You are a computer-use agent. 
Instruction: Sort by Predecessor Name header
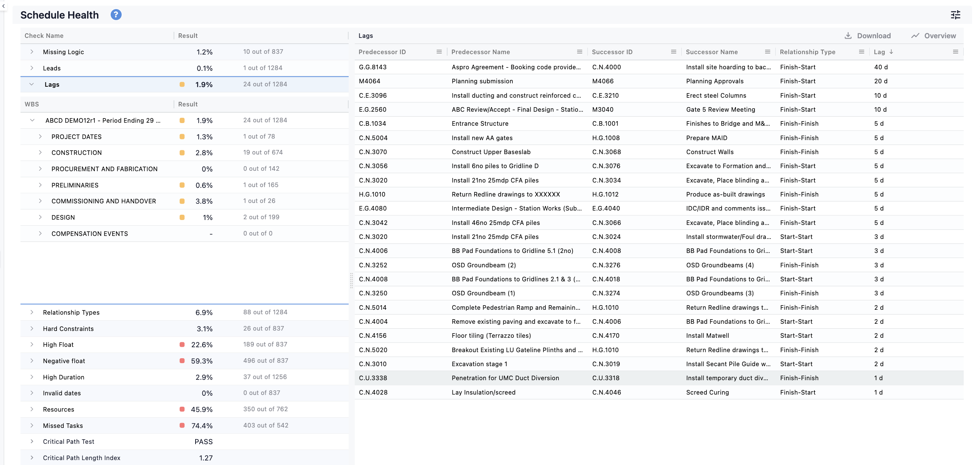point(481,52)
